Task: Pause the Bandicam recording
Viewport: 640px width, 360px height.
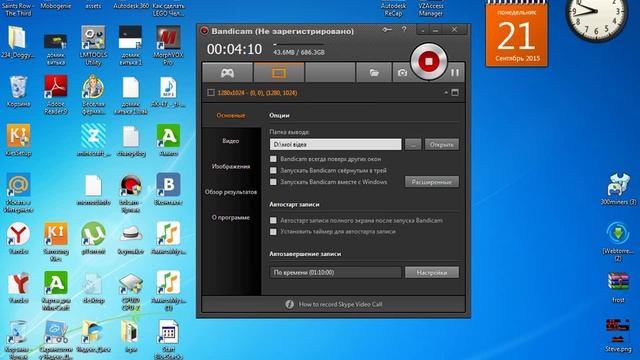Action: point(455,73)
